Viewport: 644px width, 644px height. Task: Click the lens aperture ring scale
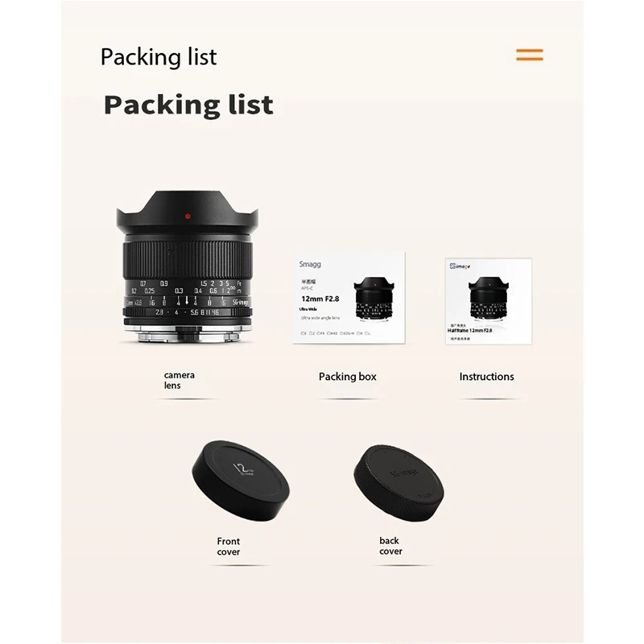(x=187, y=312)
